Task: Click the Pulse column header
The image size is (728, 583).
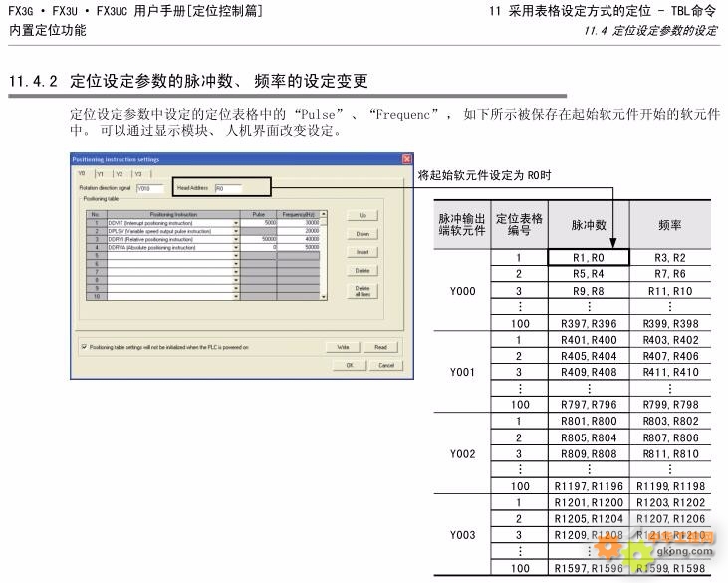Action: (259, 214)
